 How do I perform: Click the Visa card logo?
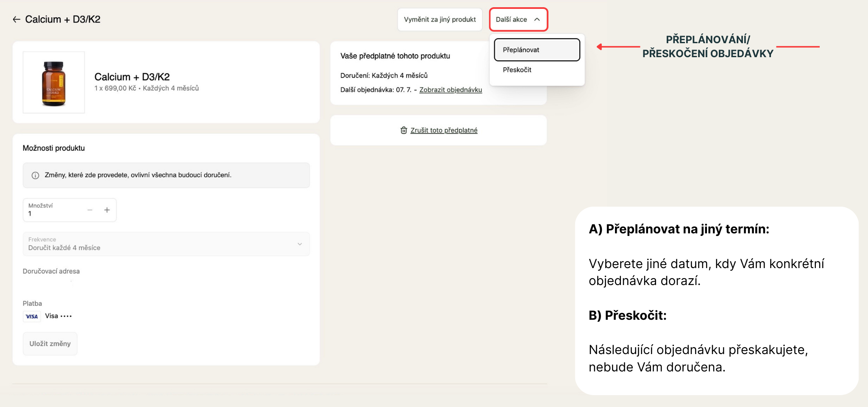pyautogui.click(x=32, y=316)
